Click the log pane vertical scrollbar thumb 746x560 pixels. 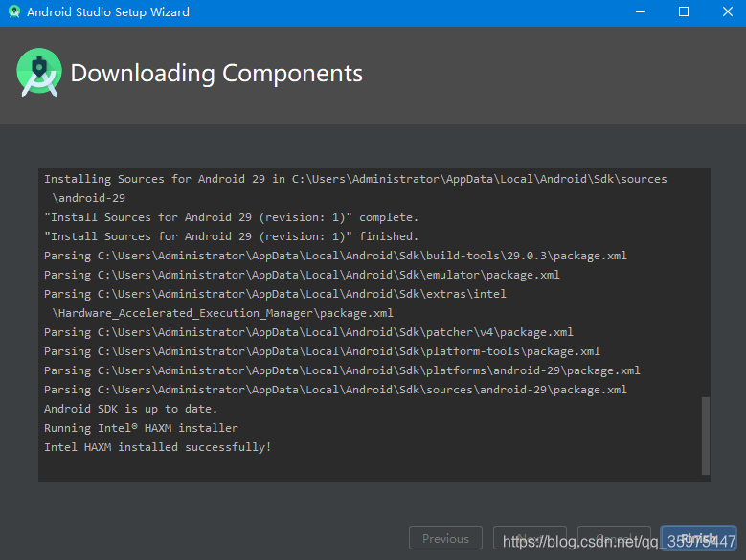706,436
